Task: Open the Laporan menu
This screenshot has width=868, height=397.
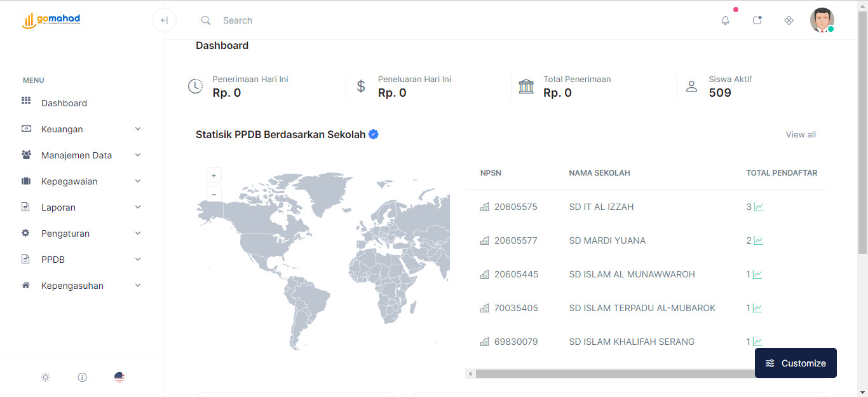Action: [x=58, y=207]
